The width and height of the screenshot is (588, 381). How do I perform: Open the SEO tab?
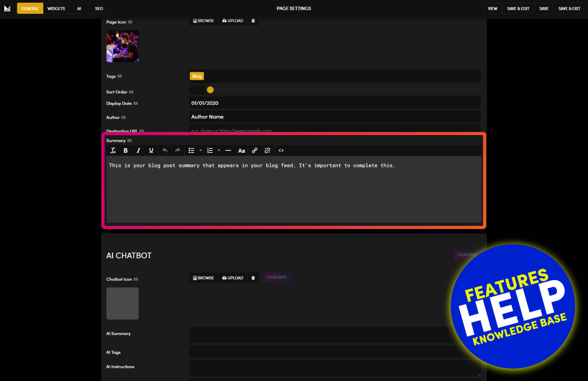point(99,9)
